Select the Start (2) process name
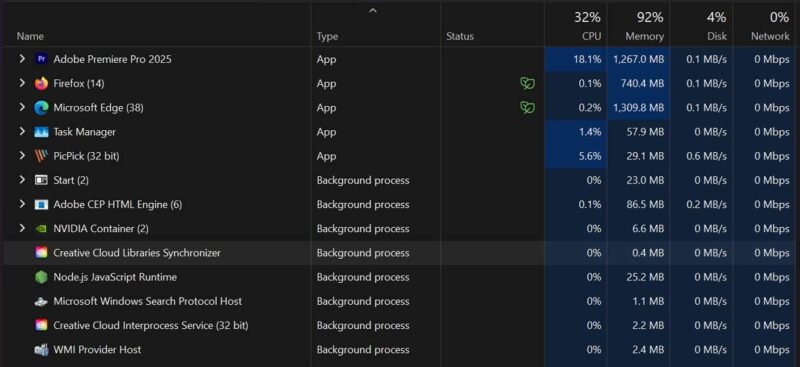 click(71, 180)
